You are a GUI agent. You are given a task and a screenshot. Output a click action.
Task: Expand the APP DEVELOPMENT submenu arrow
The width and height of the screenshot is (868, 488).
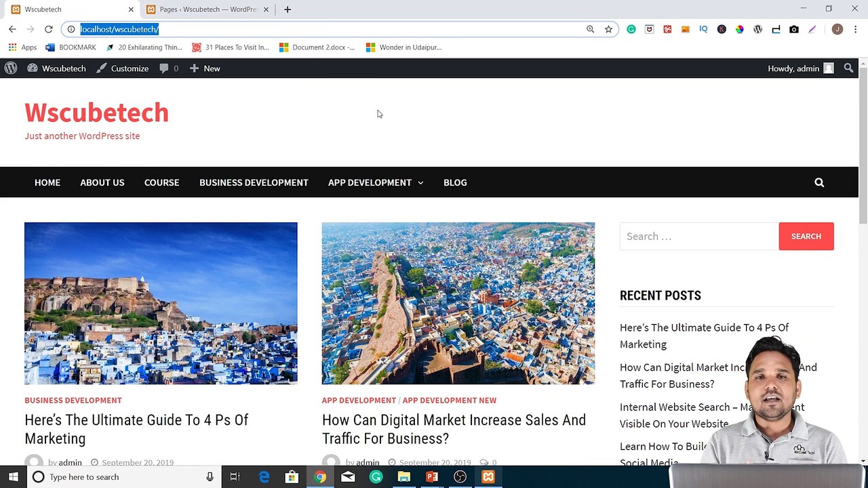click(x=420, y=183)
